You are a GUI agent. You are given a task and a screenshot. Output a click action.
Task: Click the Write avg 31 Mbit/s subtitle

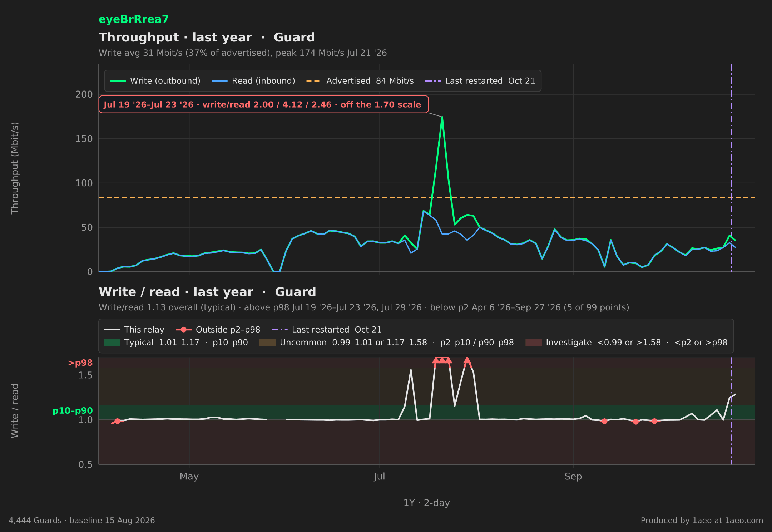(243, 53)
